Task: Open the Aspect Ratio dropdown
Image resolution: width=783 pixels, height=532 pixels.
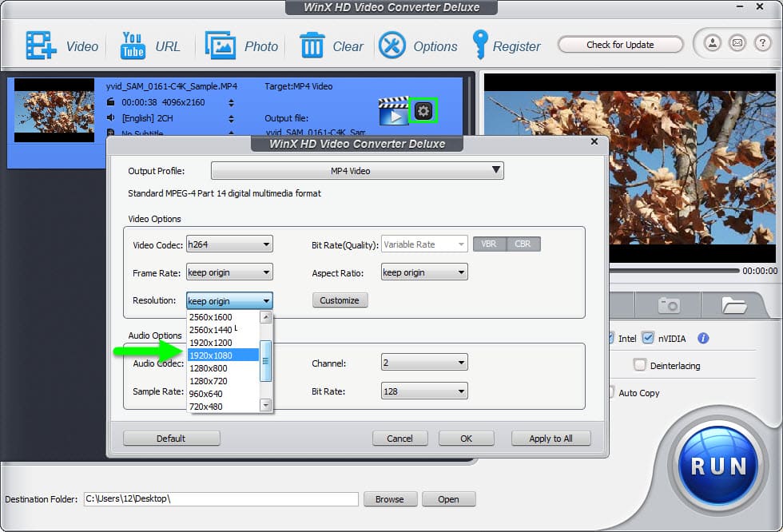Action: pos(424,272)
